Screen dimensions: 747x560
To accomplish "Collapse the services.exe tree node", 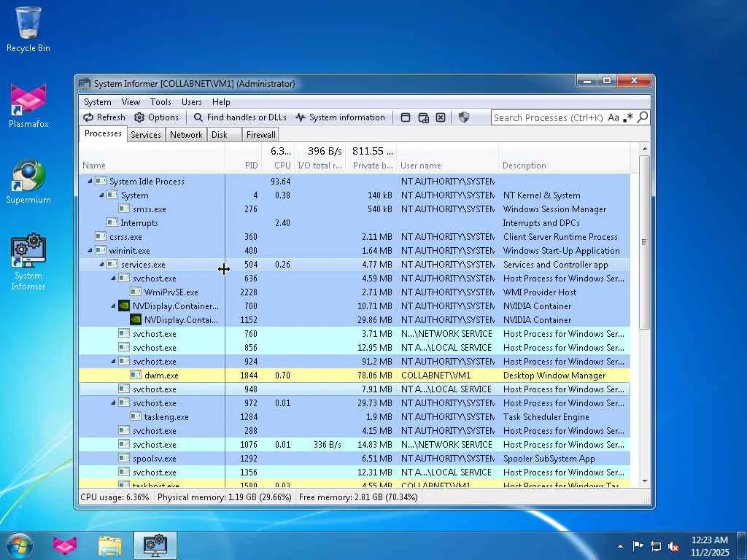I will [x=101, y=265].
